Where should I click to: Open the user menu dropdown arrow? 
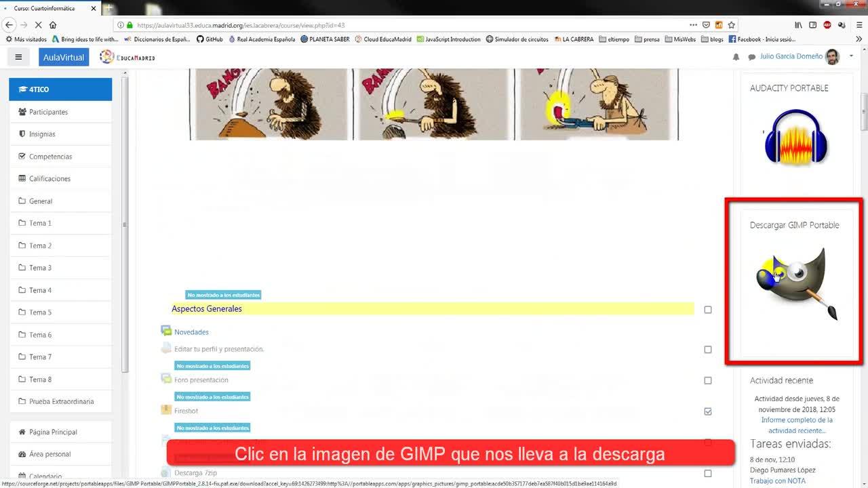click(851, 56)
